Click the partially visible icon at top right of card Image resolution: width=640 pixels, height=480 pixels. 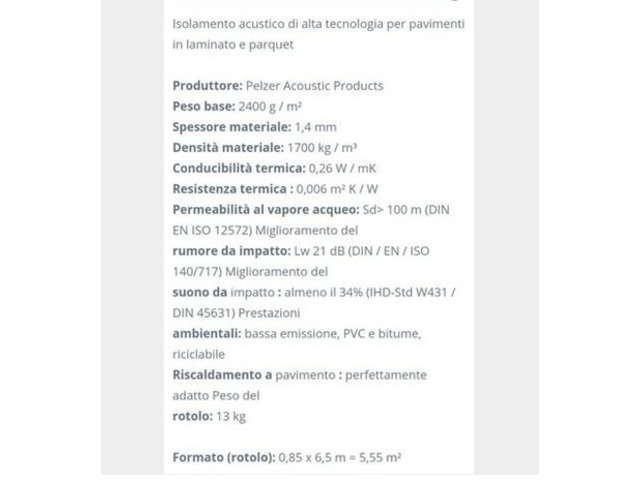(x=455, y=1)
